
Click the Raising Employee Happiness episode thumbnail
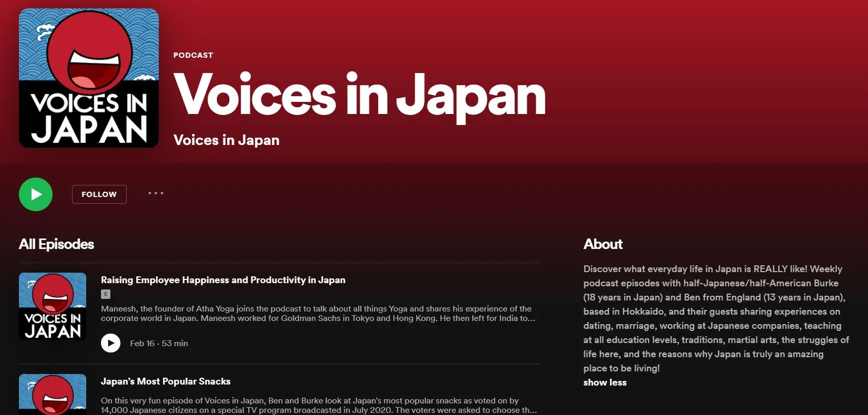coord(53,306)
